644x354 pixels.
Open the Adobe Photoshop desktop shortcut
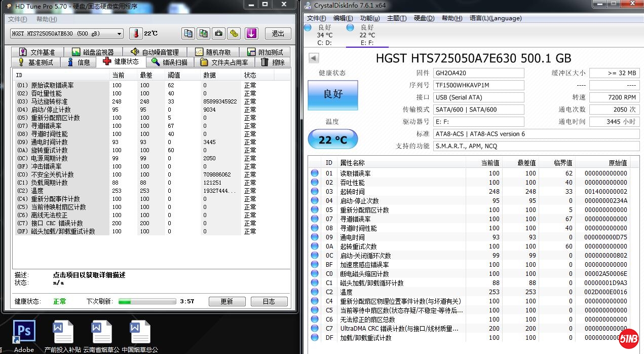[x=24, y=334]
